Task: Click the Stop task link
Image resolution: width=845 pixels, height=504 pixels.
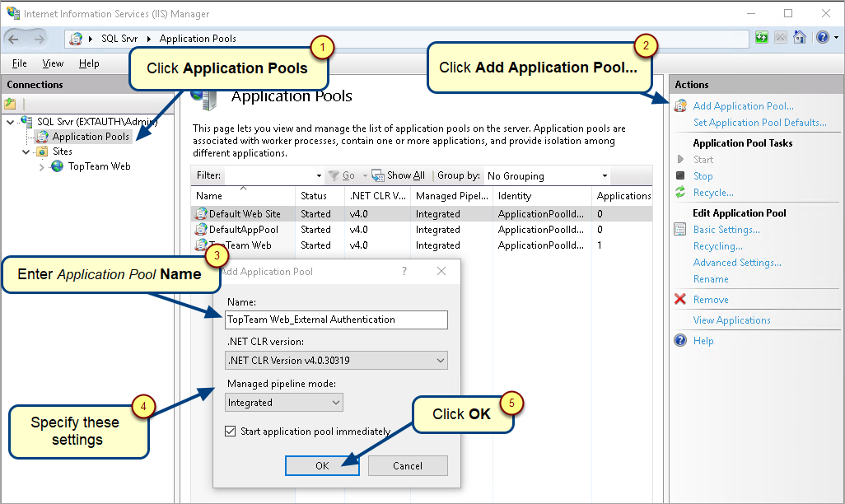Action: 703,176
